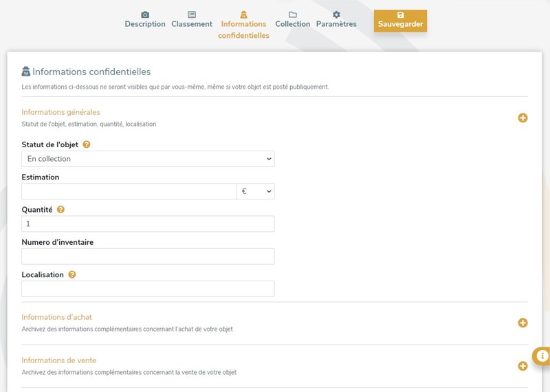Click help icon next to Localisation
The height and width of the screenshot is (392, 550).
coord(72,274)
